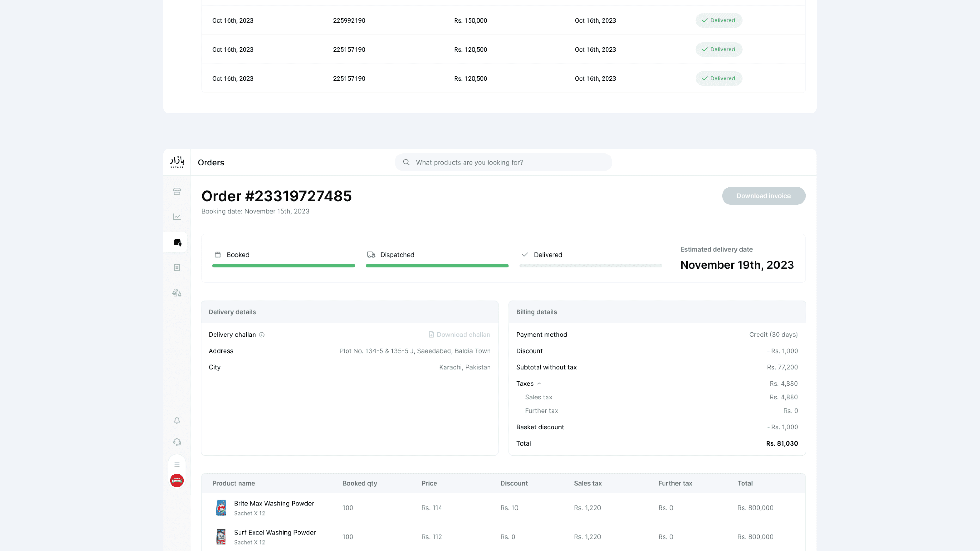This screenshot has width=980, height=551.
Task: Click the grey Delivered progress bar
Action: [x=591, y=266]
